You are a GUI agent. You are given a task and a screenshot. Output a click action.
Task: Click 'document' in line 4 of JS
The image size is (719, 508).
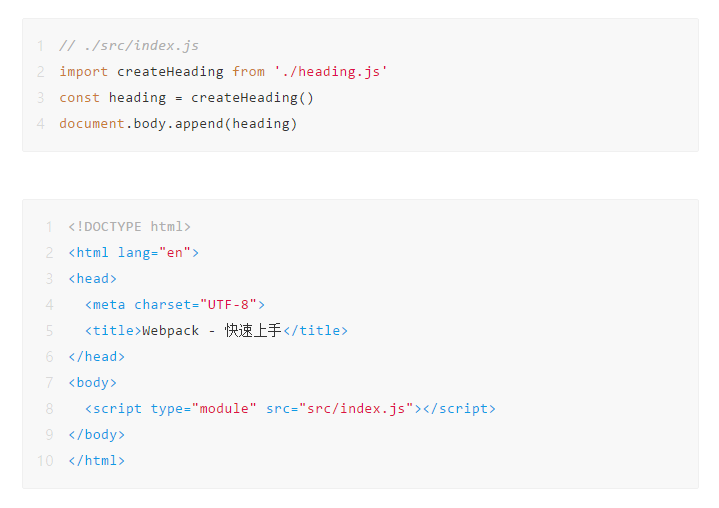tap(92, 124)
